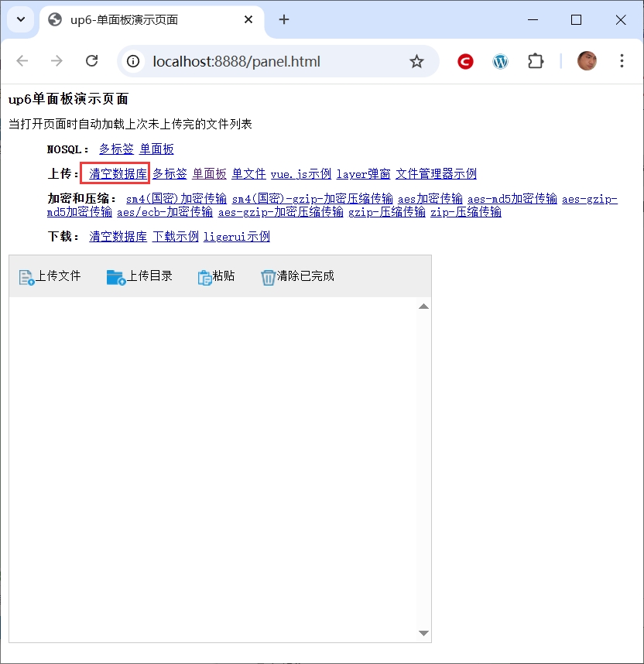Viewport: 644px width, 664px height.
Task: Open the browser Extensions puzzle icon
Action: point(536,61)
